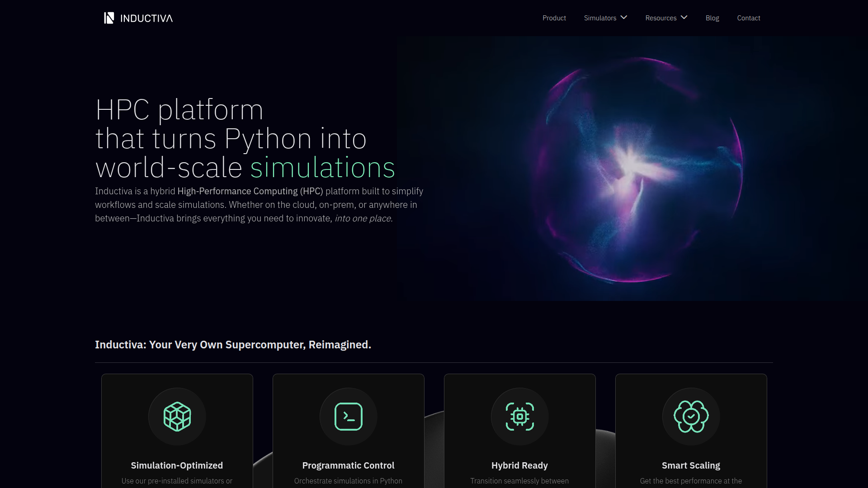The height and width of the screenshot is (488, 868).
Task: Click the Simulation-Optimized cube icon
Action: [x=177, y=417]
